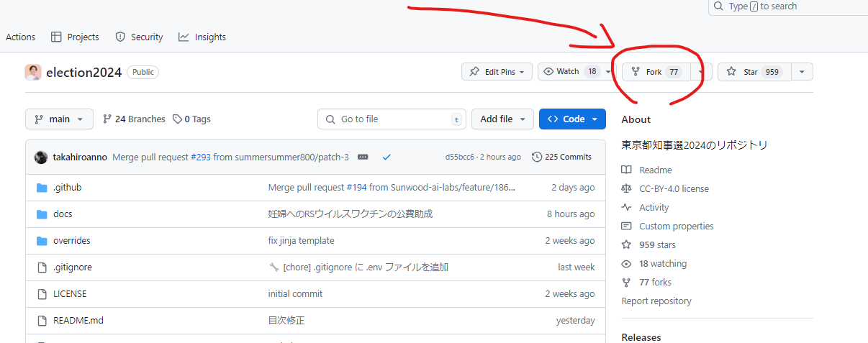Open the 225 Commits history link
This screenshot has height=343, width=868.
pyautogui.click(x=561, y=157)
